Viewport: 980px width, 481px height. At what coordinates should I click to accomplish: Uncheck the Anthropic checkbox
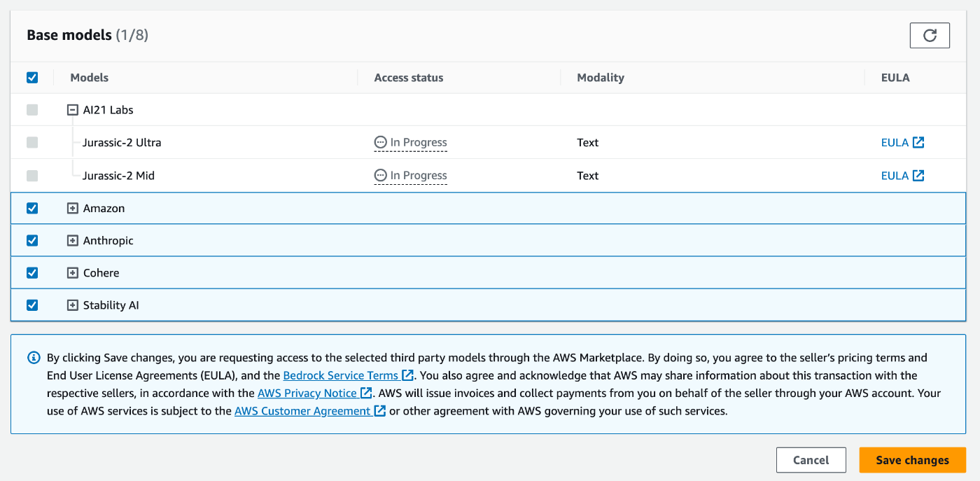[x=32, y=240]
